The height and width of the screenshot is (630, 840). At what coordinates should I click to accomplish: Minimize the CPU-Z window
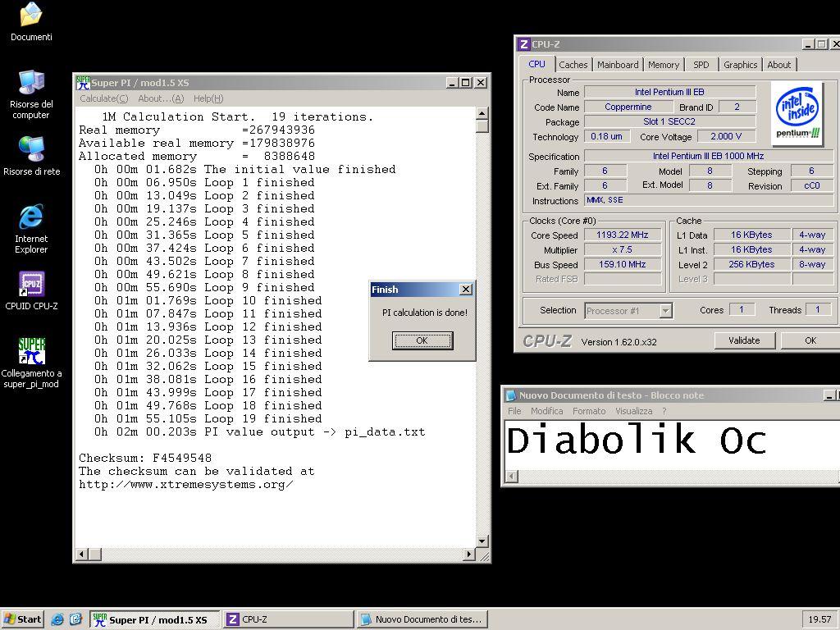pyautogui.click(x=808, y=44)
